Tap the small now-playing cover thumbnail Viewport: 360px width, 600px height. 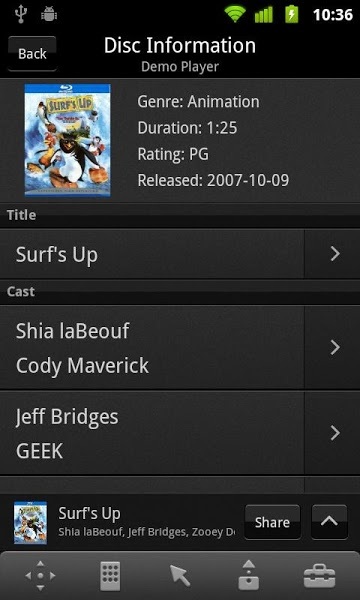[x=30, y=522]
